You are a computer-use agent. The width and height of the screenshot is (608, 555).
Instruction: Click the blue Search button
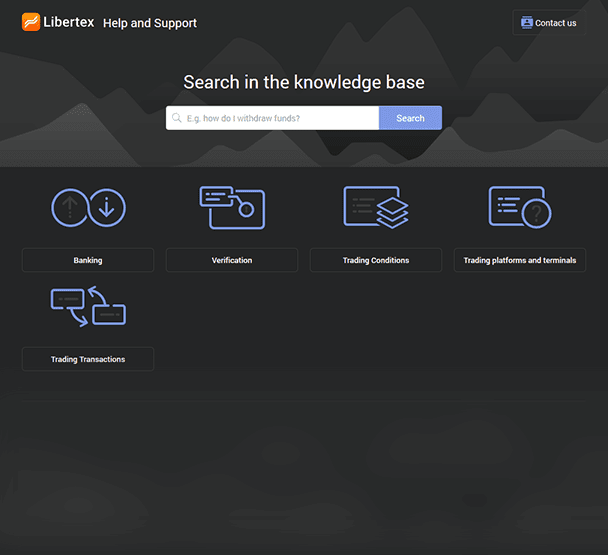[x=410, y=118]
